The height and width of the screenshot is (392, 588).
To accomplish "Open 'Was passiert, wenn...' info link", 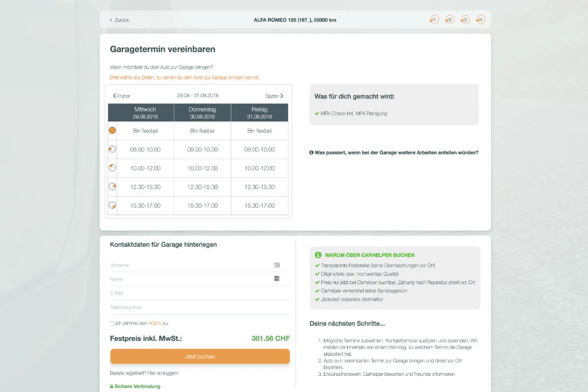I will [394, 152].
